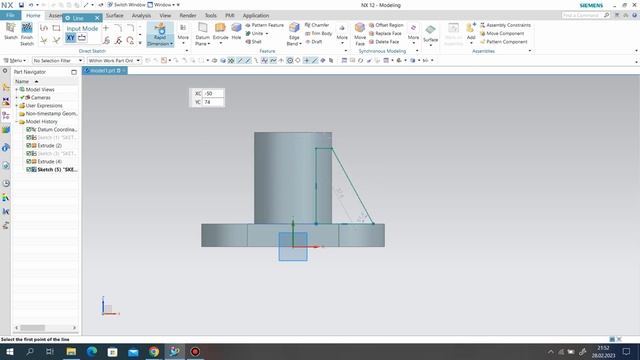
Task: Open the Rapid Dimension tool
Action: 160,34
